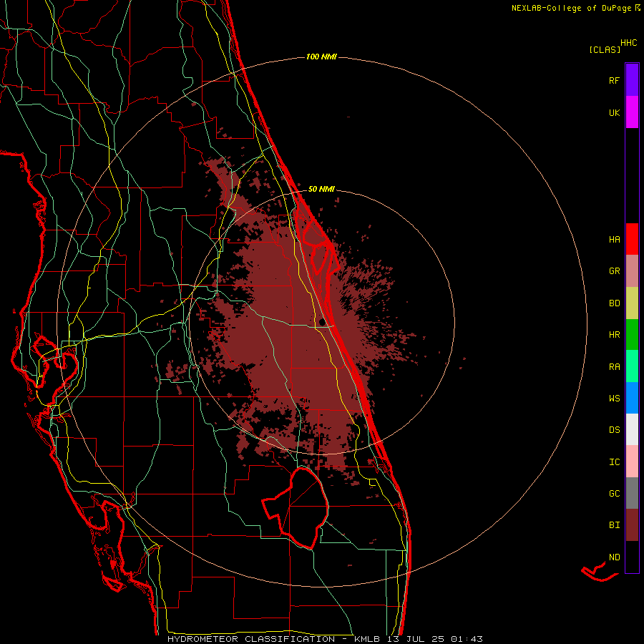
Task: Click the RF purple legend swatch
Action: coord(632,80)
